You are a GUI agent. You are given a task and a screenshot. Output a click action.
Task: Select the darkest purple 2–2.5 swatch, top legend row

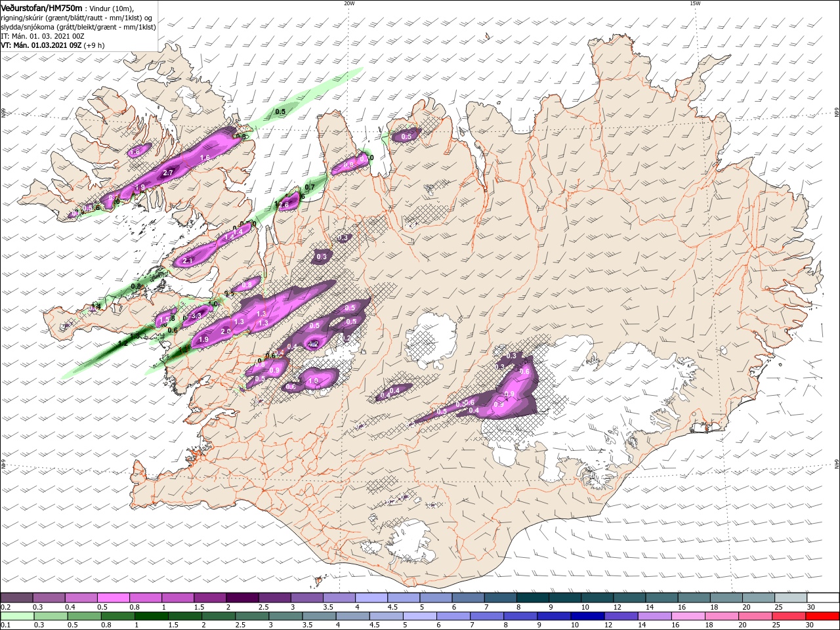(242, 598)
